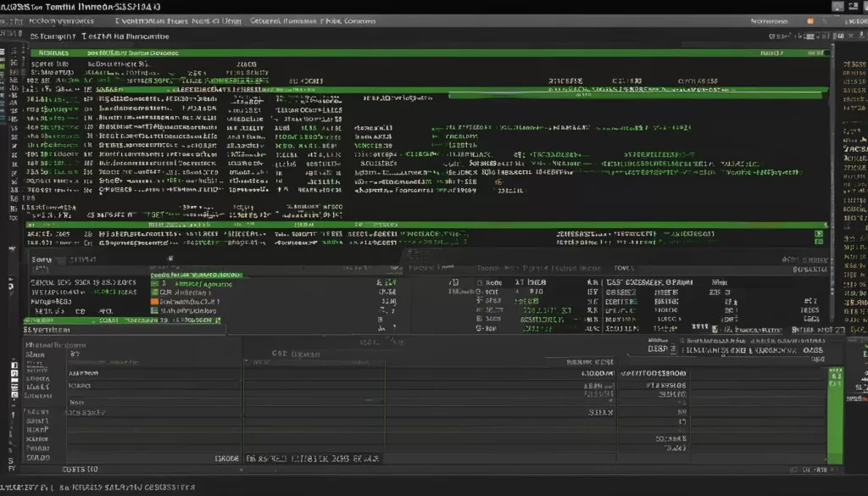Click the tall green vertical level bar
The width and height of the screenshot is (868, 496).
tap(835, 415)
